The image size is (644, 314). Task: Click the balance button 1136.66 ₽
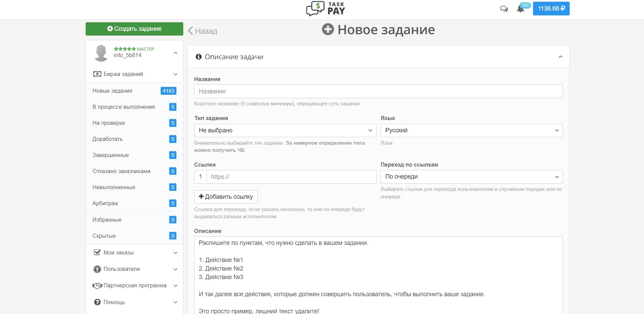point(551,9)
